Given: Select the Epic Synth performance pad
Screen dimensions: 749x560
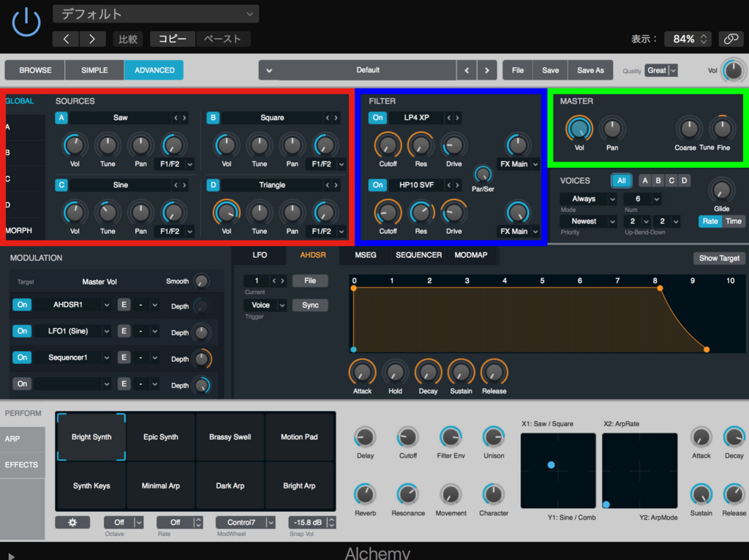Looking at the screenshot, I should 160,437.
